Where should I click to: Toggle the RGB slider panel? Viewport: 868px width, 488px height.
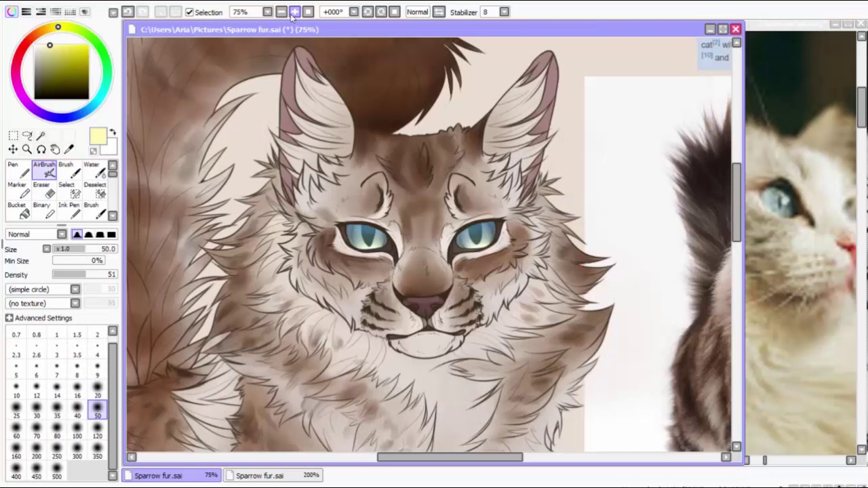pyautogui.click(x=26, y=12)
